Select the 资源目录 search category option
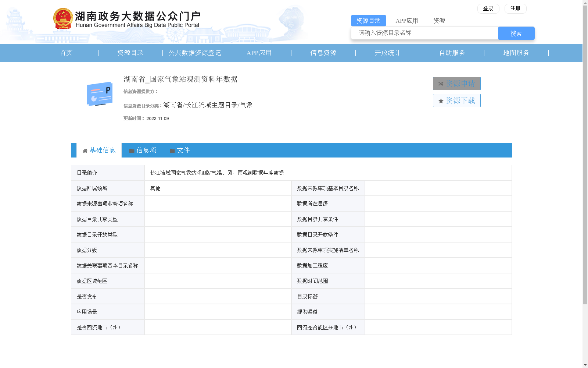The width and height of the screenshot is (588, 368). pyautogui.click(x=369, y=20)
